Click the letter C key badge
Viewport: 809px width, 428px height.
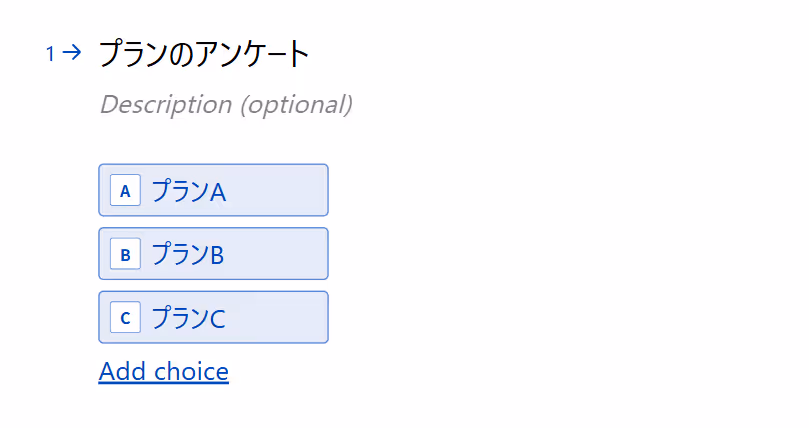125,317
